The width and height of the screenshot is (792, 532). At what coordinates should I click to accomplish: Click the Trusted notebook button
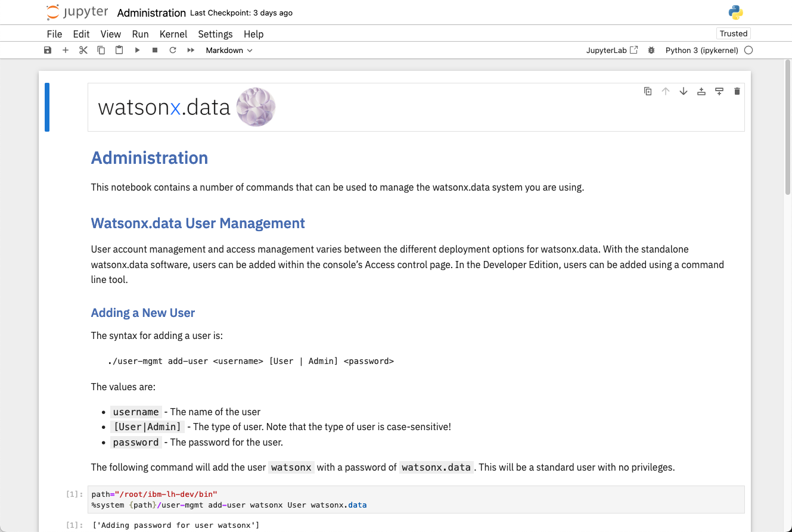[733, 33]
